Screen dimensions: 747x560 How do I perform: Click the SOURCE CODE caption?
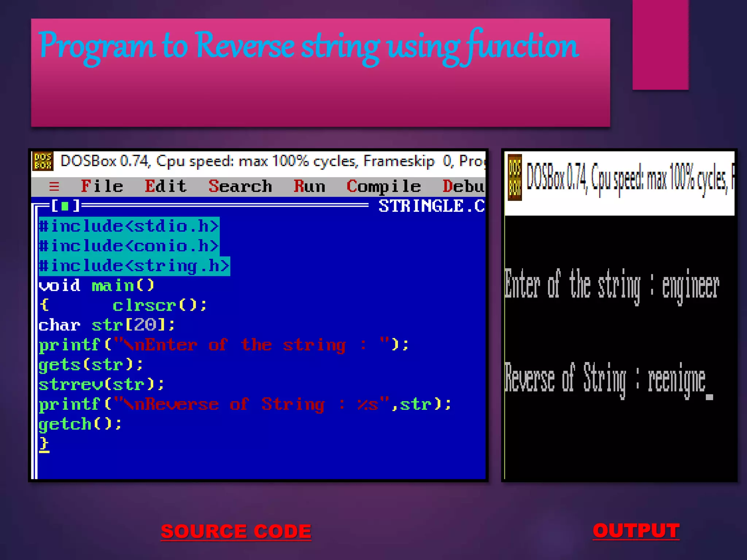pos(236,532)
